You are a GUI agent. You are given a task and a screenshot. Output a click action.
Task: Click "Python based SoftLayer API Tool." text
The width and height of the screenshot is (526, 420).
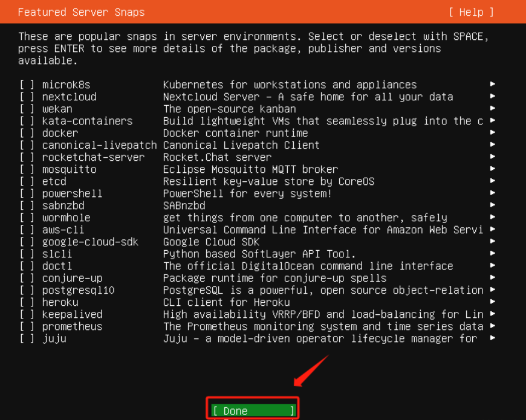(x=259, y=254)
